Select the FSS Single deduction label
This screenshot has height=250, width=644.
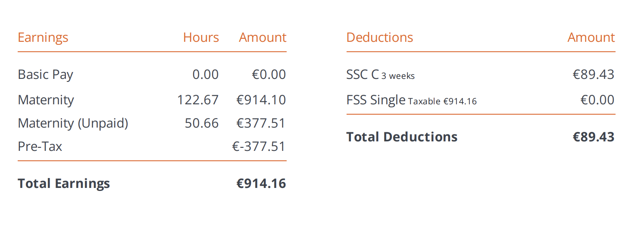(376, 100)
